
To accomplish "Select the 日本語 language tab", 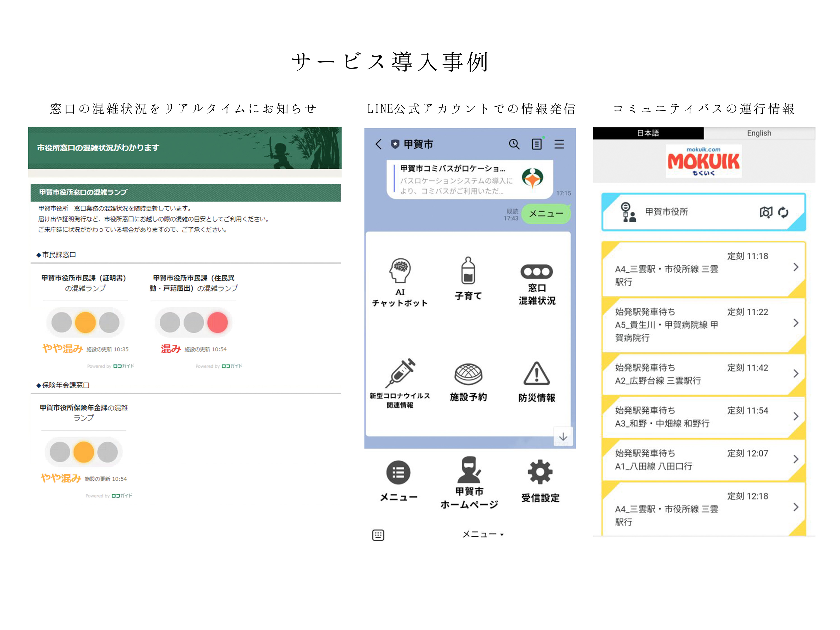I will [x=648, y=133].
